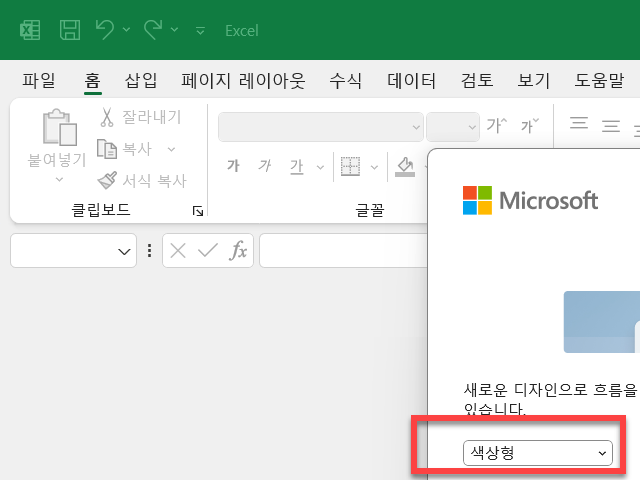
Task: Open the redo history dropdown arrow
Action: pos(174,29)
